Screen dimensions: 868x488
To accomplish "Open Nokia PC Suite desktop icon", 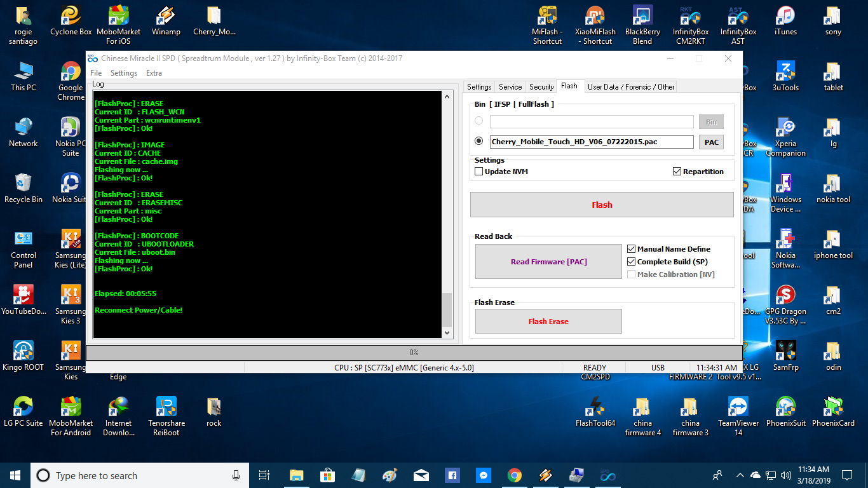I will (x=71, y=137).
